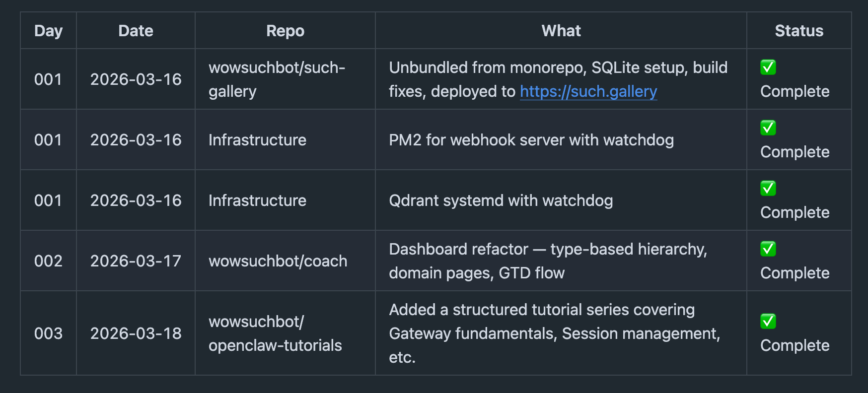This screenshot has height=393, width=868.
Task: Click the checkmark beside the PM2 webhook entry
Action: tap(768, 128)
